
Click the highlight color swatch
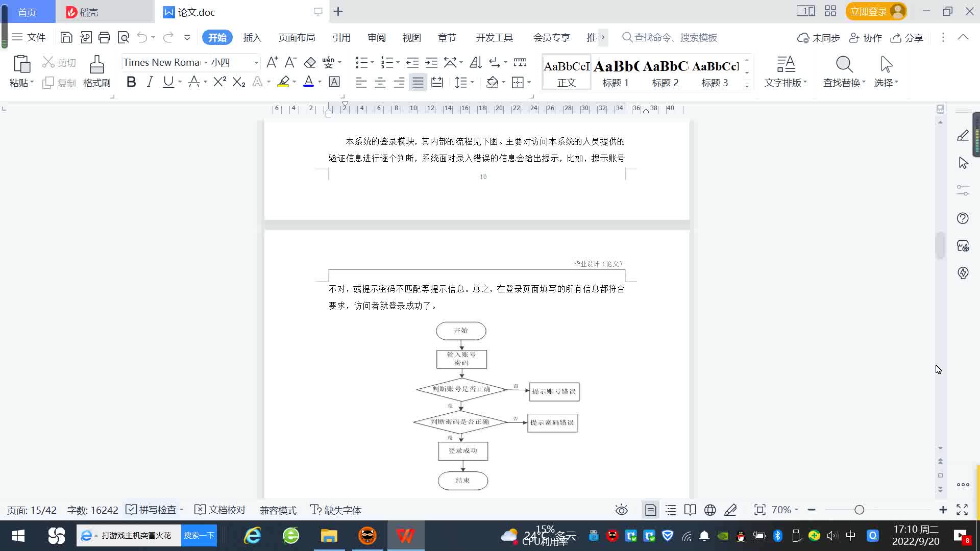click(283, 82)
